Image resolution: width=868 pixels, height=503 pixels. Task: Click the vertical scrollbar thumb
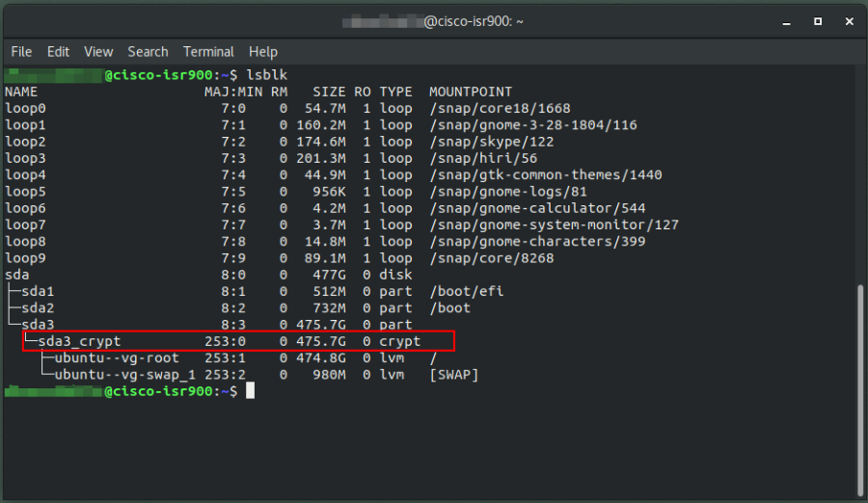859,390
